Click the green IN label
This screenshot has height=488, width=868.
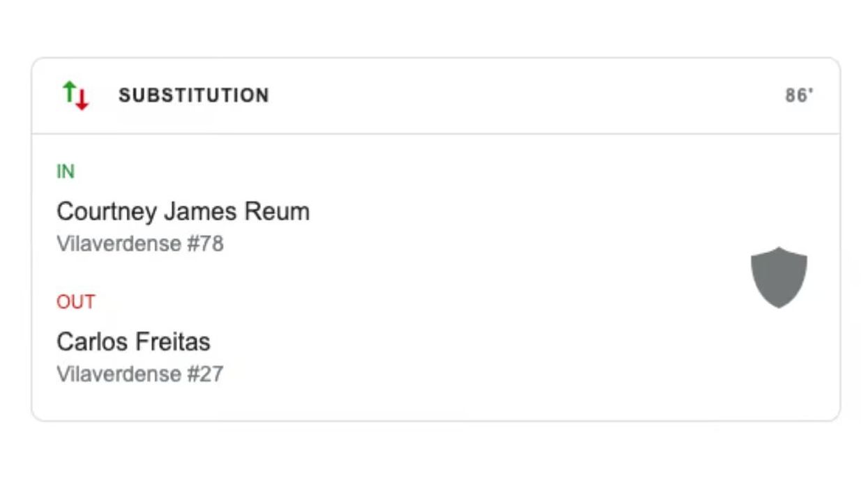click(66, 171)
